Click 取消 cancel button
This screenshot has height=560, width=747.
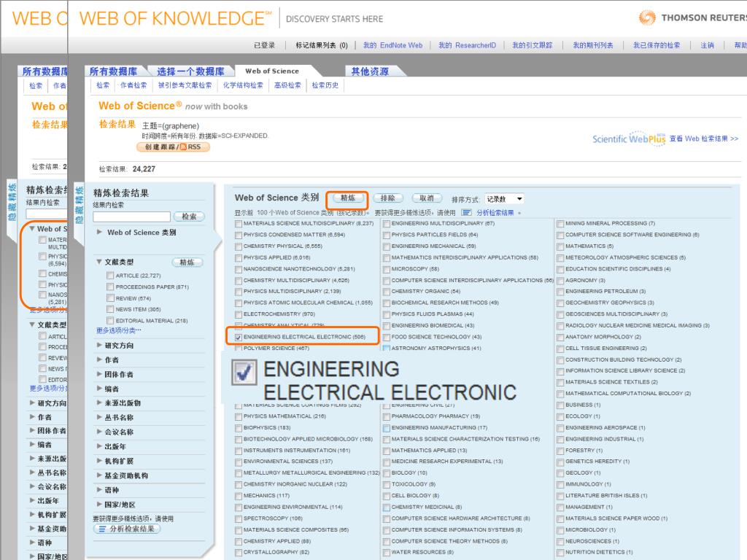click(x=426, y=198)
